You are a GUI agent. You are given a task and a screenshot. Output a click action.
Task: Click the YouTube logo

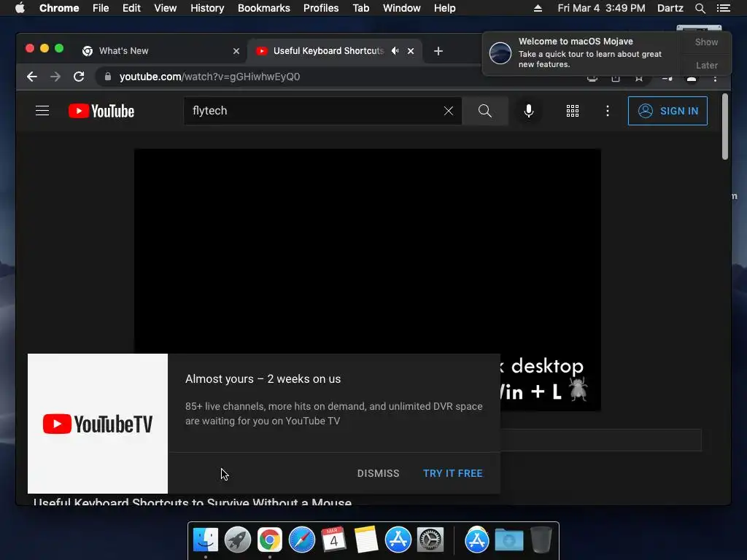coord(101,111)
